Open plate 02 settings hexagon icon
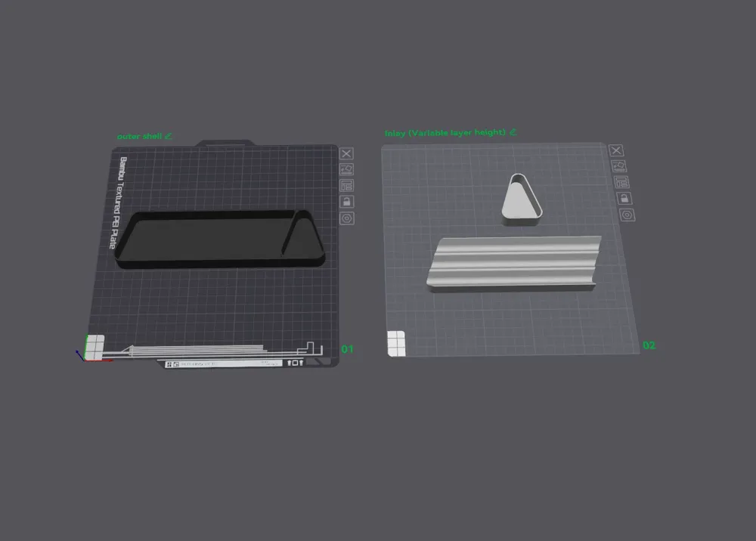 (x=627, y=215)
